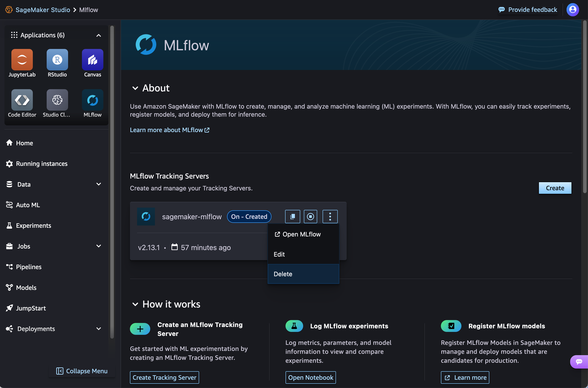Click the Provide feedback button

click(528, 9)
